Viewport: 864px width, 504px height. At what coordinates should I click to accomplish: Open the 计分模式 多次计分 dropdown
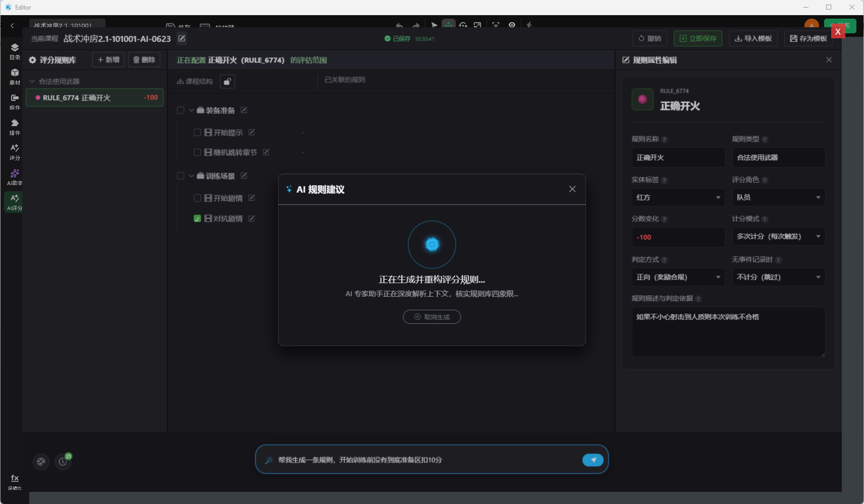(x=778, y=236)
